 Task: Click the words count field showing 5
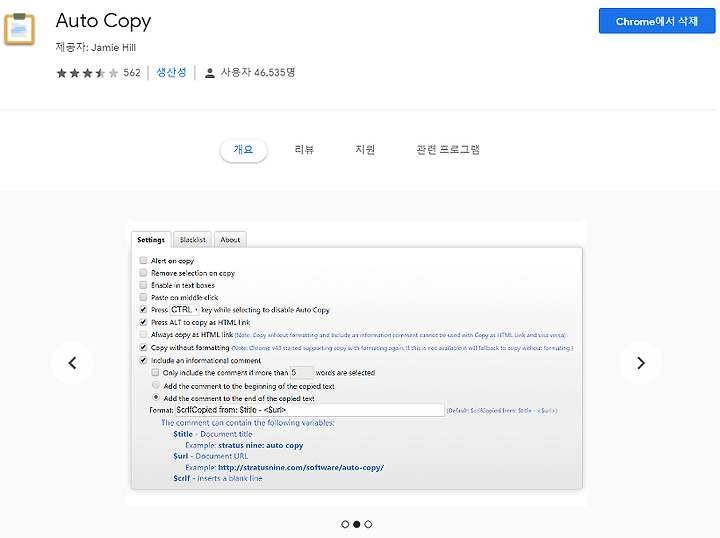302,372
